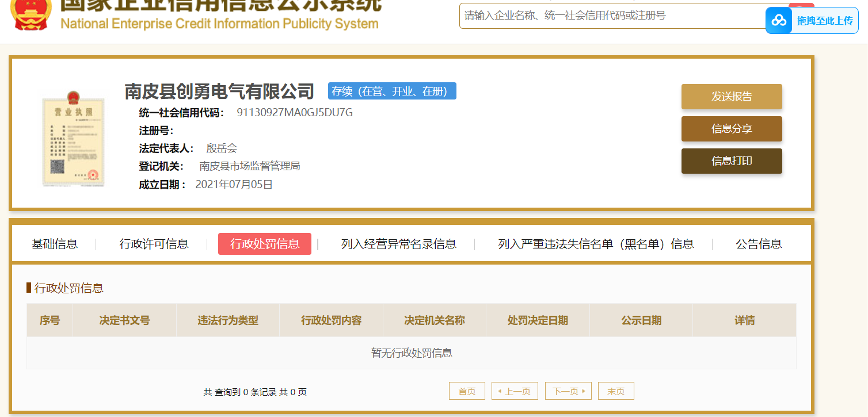Click 违法行为类型 column header
868x417 pixels.
(228, 320)
